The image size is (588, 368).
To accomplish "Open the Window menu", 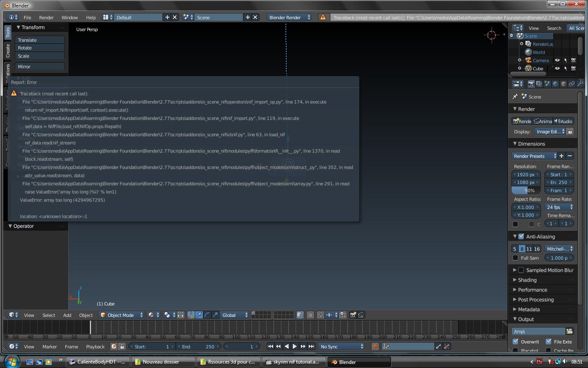I will pyautogui.click(x=69, y=18).
